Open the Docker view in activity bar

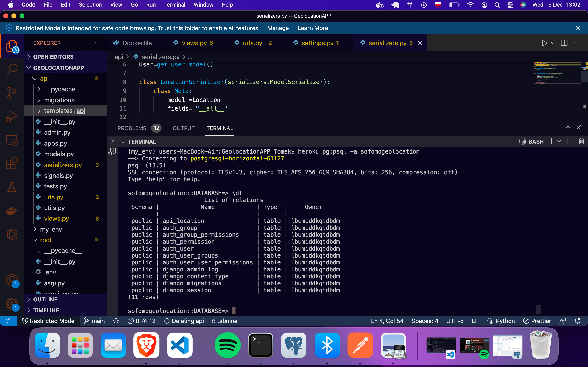click(x=12, y=210)
